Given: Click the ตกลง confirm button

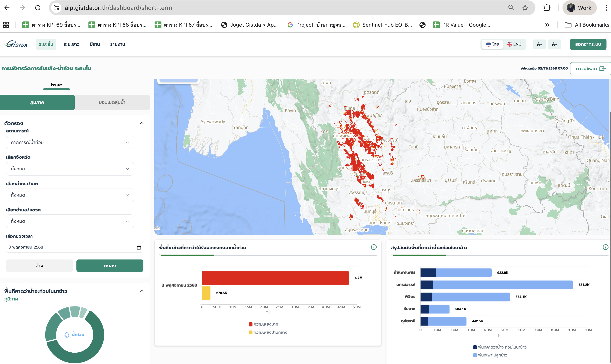Looking at the screenshot, I should tap(110, 266).
